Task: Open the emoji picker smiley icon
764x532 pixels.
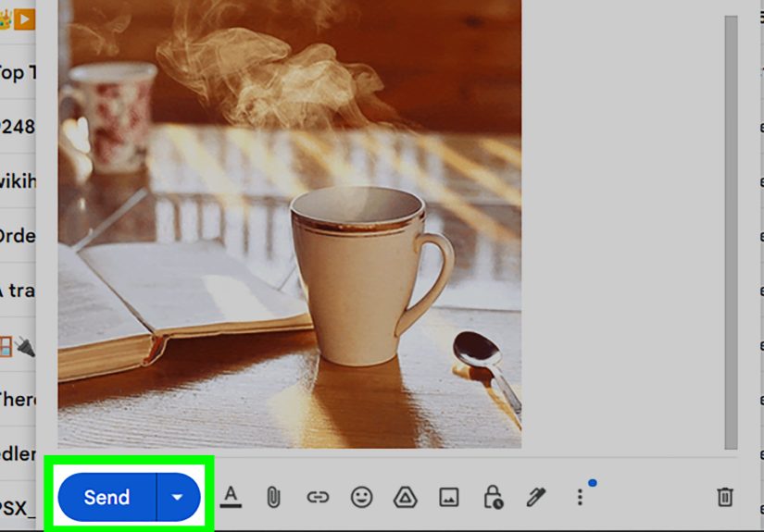Action: (361, 498)
